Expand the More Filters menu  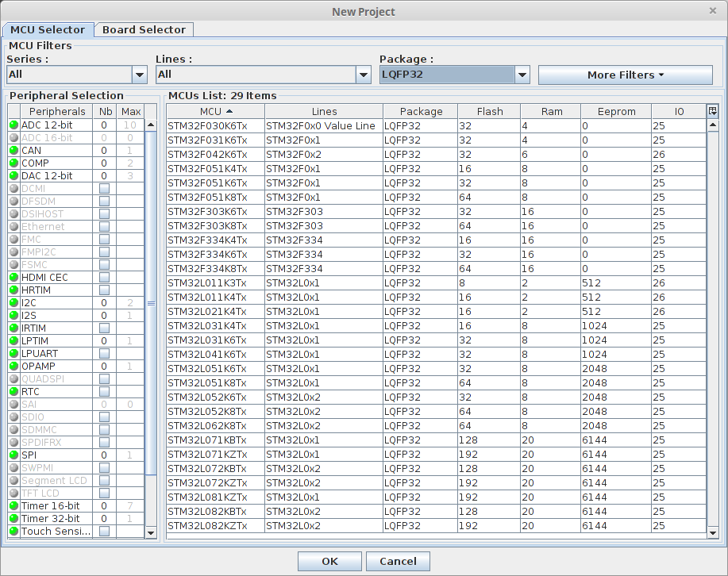click(x=626, y=75)
